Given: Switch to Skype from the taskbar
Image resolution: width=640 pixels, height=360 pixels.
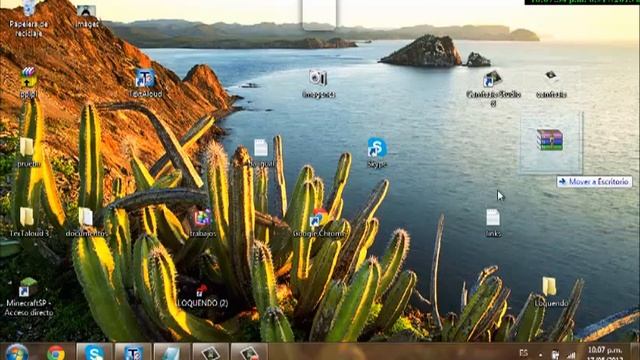Looking at the screenshot, I should point(94,352).
